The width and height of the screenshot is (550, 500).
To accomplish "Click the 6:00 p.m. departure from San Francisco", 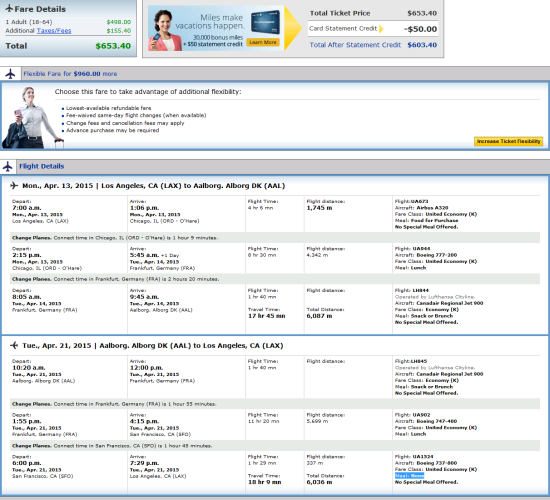I will point(27,463).
